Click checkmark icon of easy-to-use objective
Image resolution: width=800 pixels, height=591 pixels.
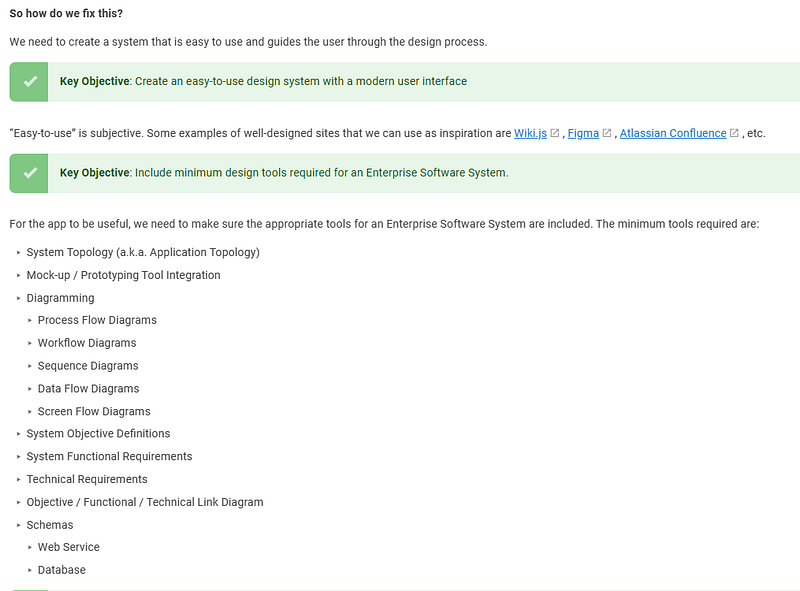[x=30, y=81]
